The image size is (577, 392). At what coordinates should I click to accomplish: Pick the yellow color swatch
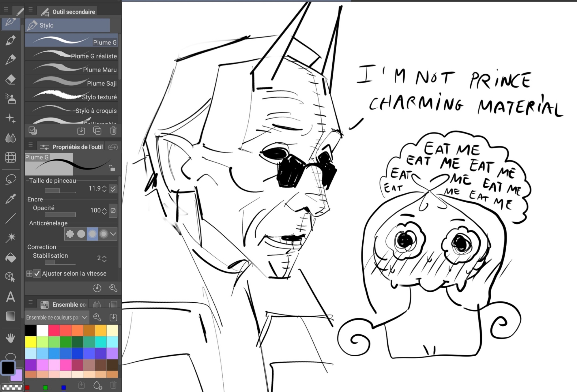coord(31,342)
